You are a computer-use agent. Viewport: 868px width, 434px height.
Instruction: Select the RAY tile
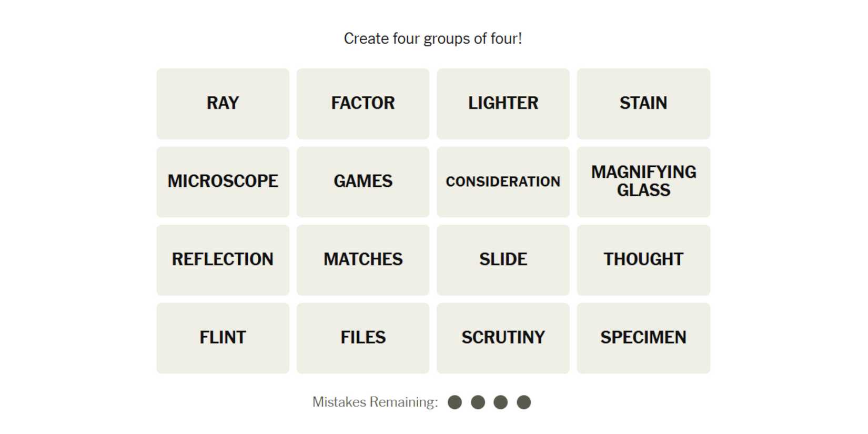223,104
